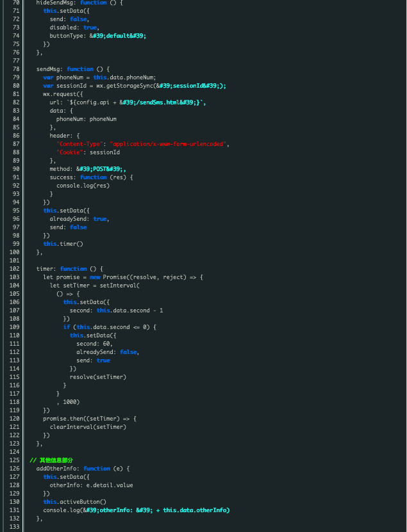407x532 pixels.
Task: Click the "Cookie" header key
Action: point(71,152)
